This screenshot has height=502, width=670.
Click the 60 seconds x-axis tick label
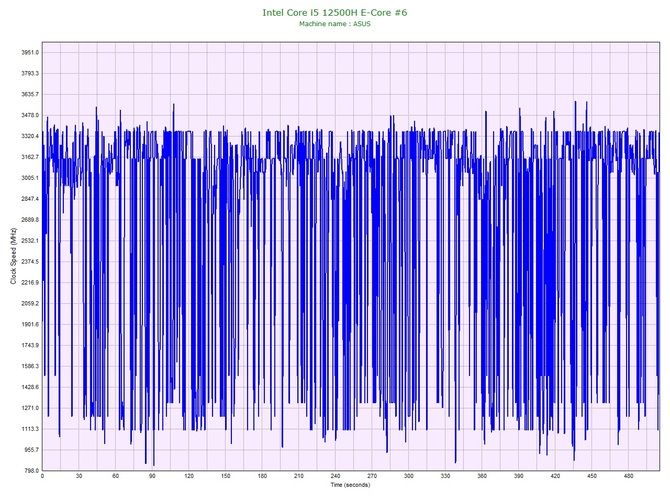pos(115,476)
